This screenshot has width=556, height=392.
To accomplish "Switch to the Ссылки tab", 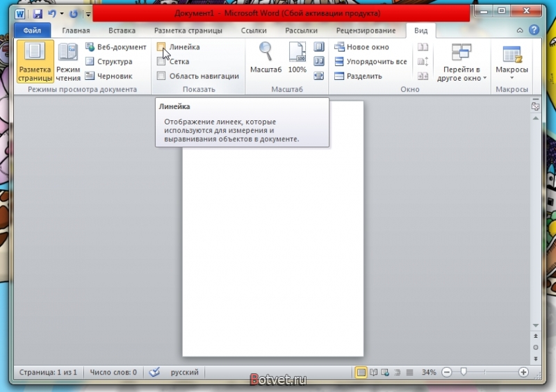I will pos(254,31).
